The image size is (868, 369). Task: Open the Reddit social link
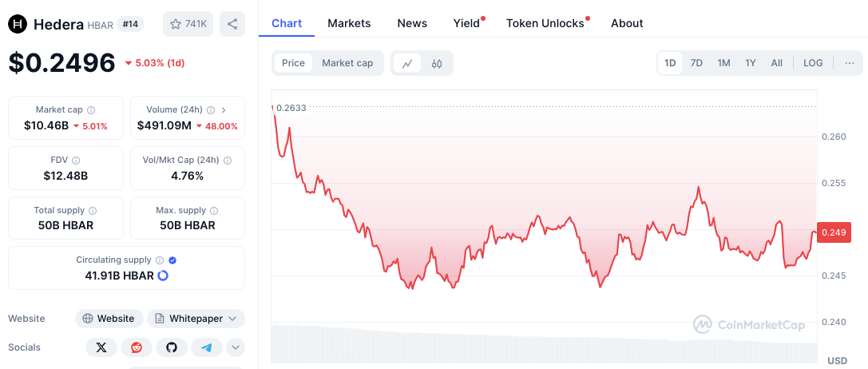(x=137, y=347)
